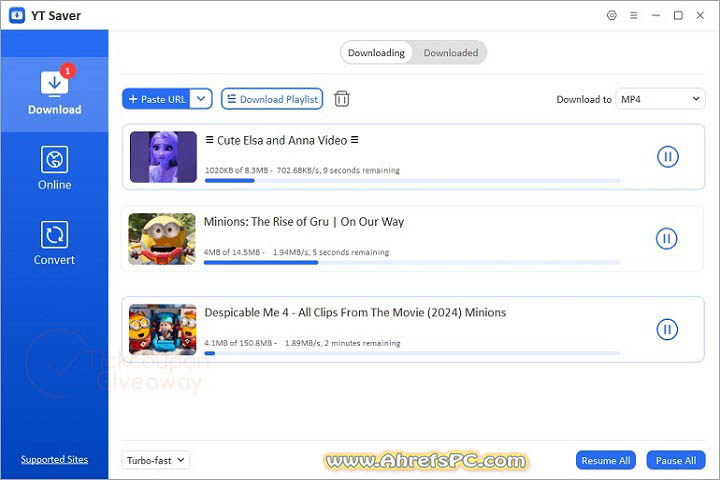Viewport: 720px width, 480px height.
Task: Select the title 'Cute Elsa and Anna Video'
Action: (282, 141)
